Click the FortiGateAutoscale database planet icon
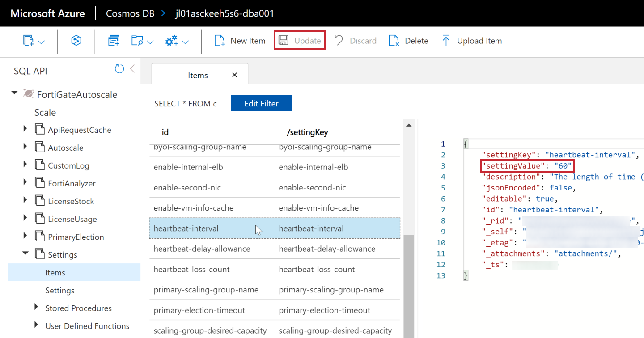Viewport: 644px width, 338px height. point(27,94)
